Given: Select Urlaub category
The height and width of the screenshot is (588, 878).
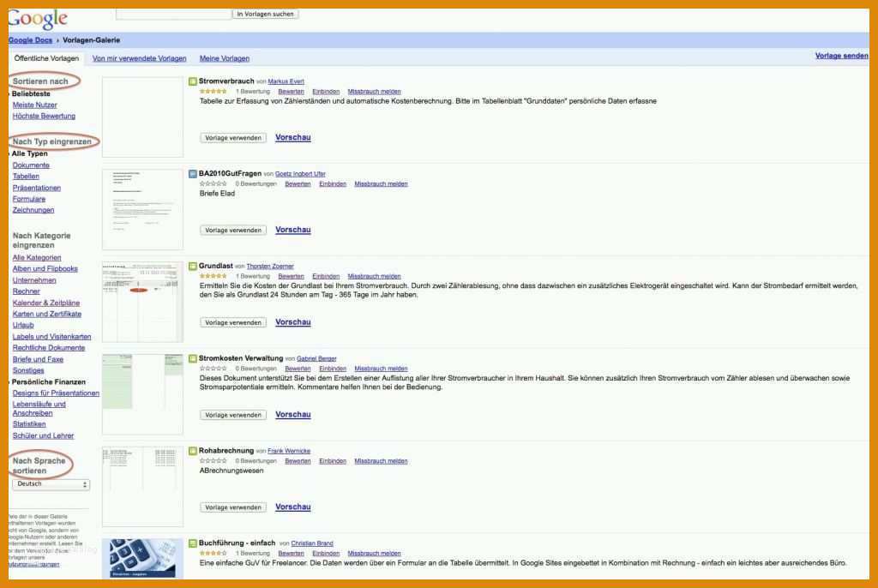Looking at the screenshot, I should tap(23, 326).
